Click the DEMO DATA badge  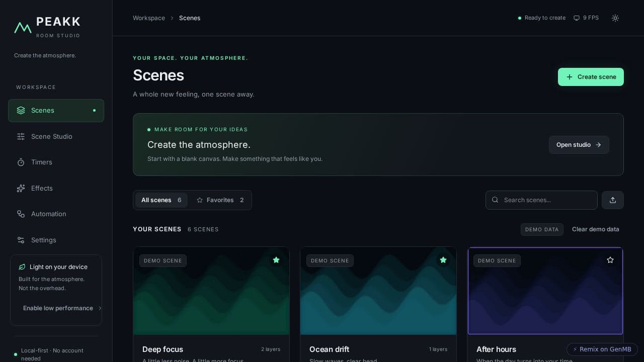[x=542, y=229]
